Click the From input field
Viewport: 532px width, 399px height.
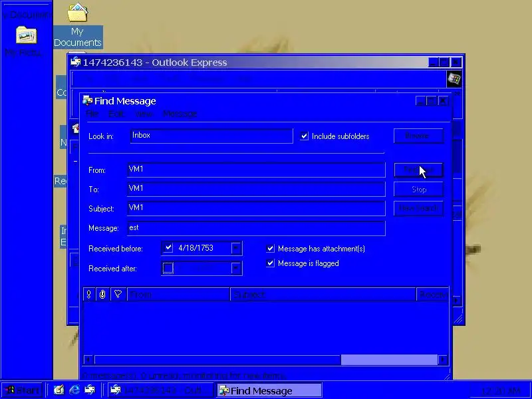click(x=256, y=170)
